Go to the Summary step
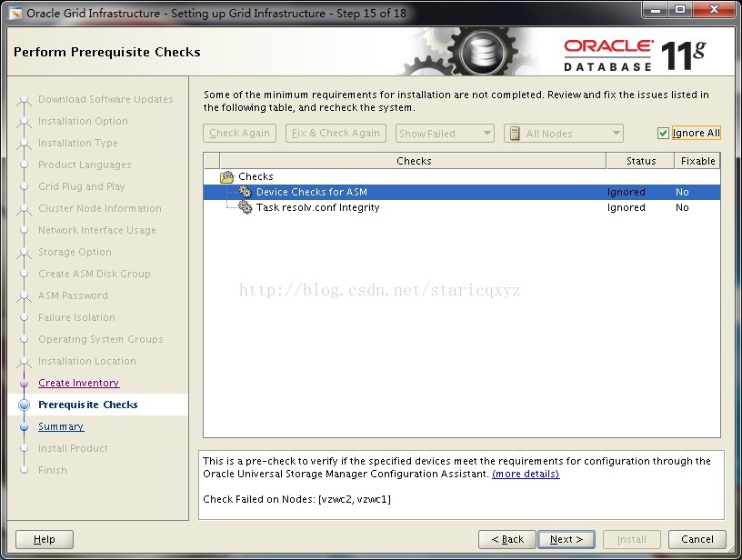The width and height of the screenshot is (742, 560). [61, 426]
